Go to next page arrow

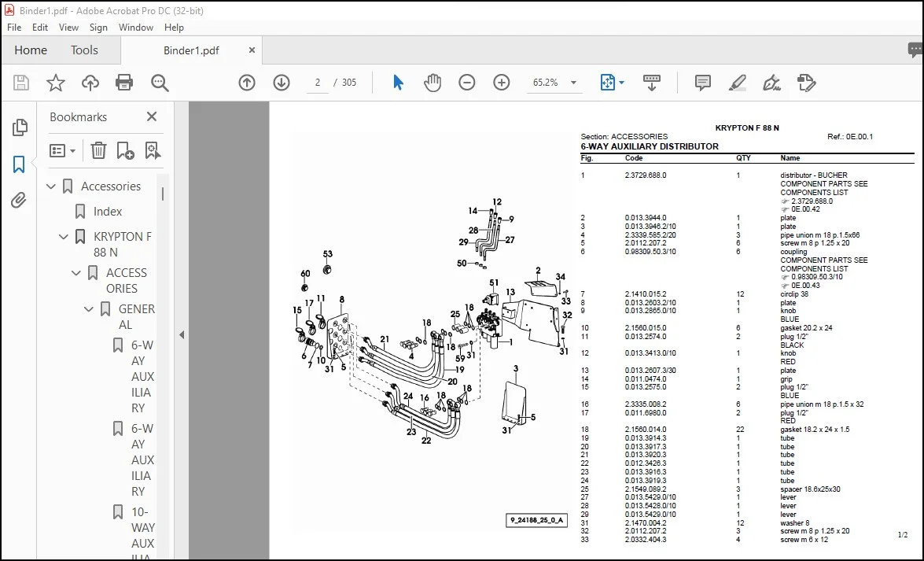tap(282, 83)
